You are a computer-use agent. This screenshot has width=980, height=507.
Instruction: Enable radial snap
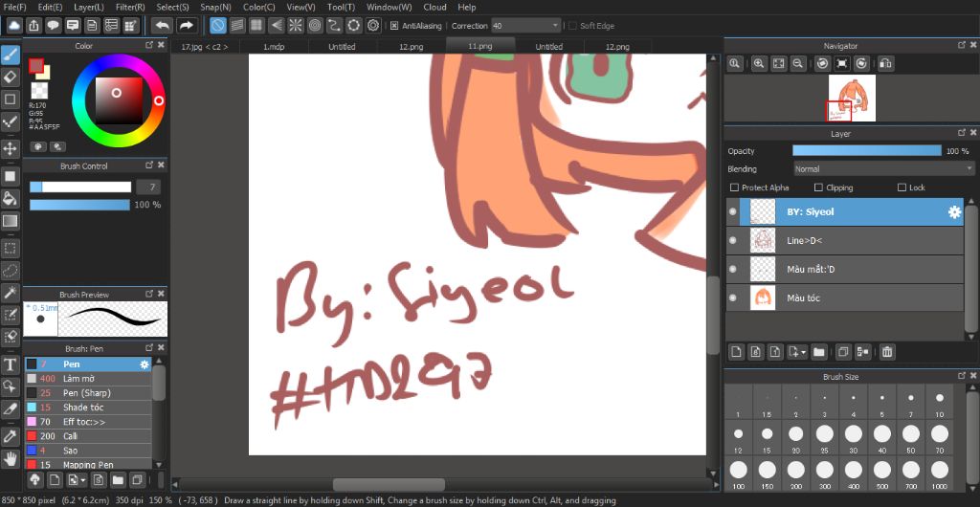(295, 26)
